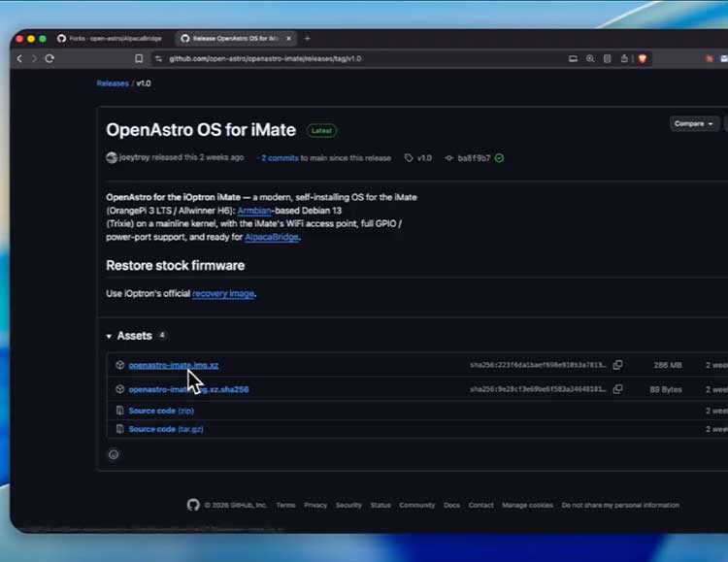728x562 pixels.
Task: View the 2 commits link
Action: coord(280,158)
